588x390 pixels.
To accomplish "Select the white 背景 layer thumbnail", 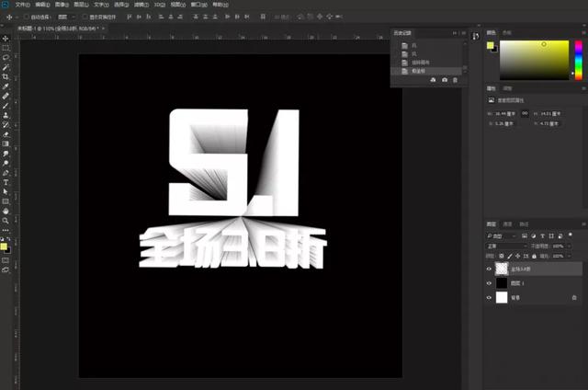I will tap(501, 298).
